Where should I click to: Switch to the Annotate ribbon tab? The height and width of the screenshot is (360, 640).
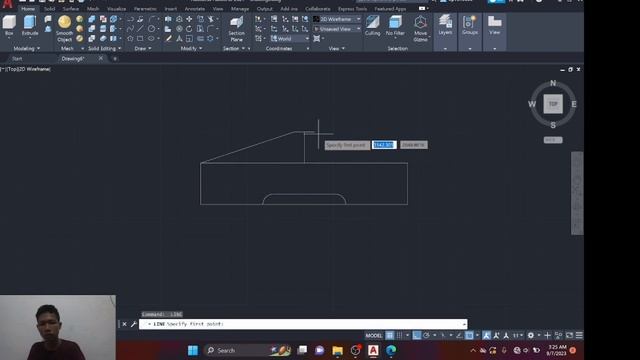[x=195, y=9]
